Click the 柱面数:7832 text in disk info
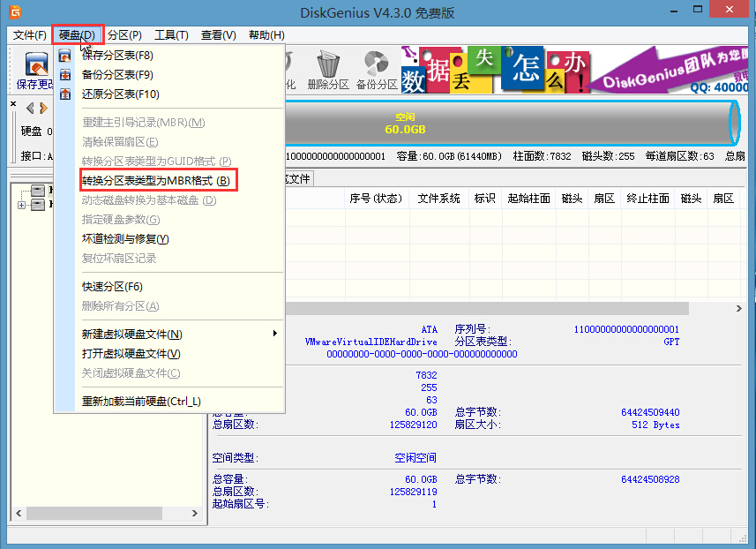This screenshot has height=549, width=756. 542,156
